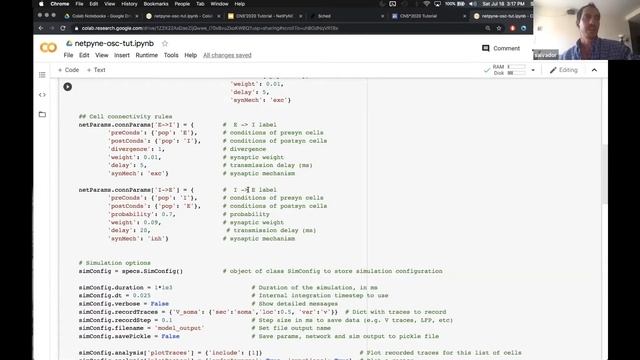Rename the notebook title netpyne-osc-tut.ipynb
The image size is (640, 360).
tap(114, 43)
